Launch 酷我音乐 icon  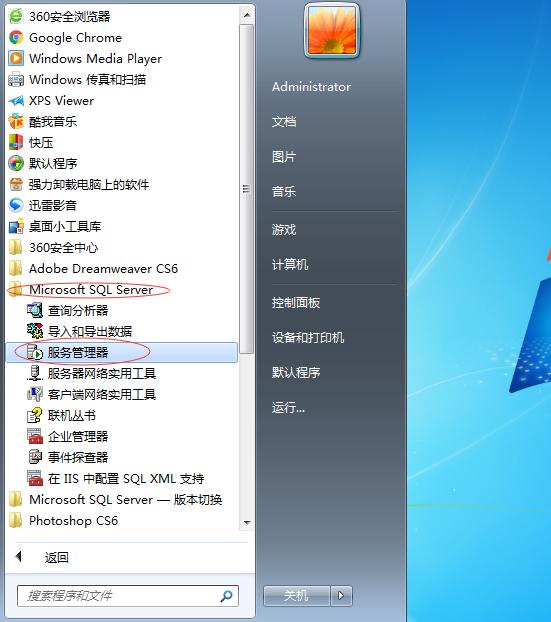(x=16, y=121)
